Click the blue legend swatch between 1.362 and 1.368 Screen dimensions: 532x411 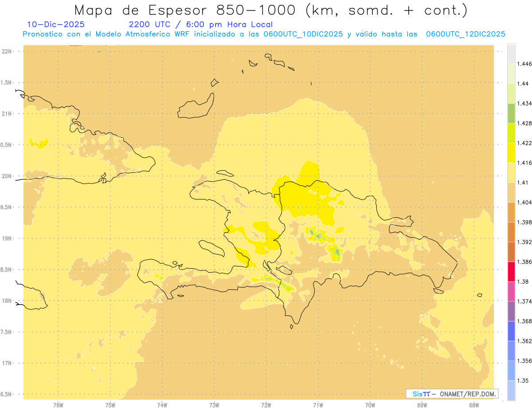pos(511,331)
